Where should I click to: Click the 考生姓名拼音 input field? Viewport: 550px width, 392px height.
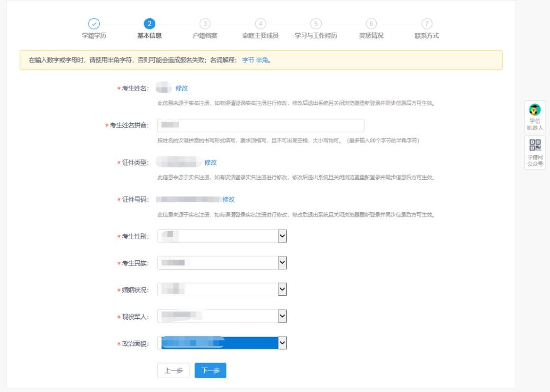pos(261,126)
